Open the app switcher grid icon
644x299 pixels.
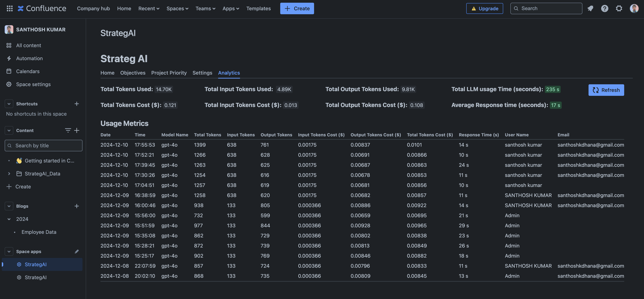pos(10,8)
